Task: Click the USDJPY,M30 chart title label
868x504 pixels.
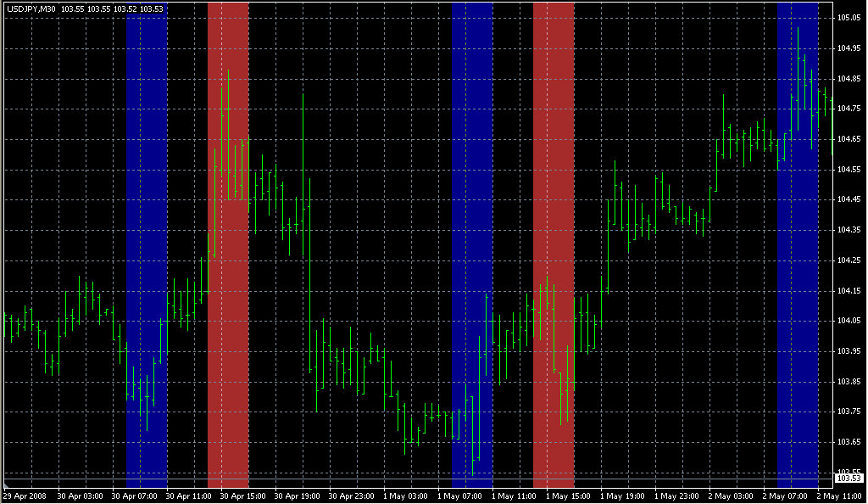Action: click(x=31, y=8)
